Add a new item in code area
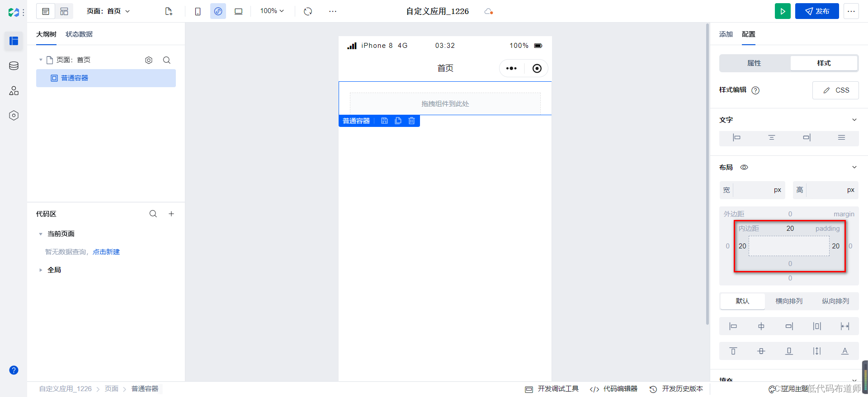The width and height of the screenshot is (868, 397). 171,214
